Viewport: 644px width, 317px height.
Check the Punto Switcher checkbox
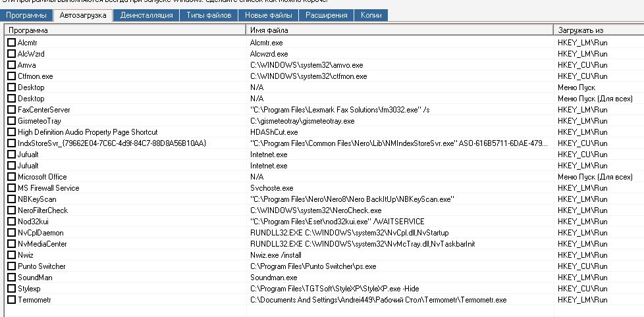(x=11, y=266)
